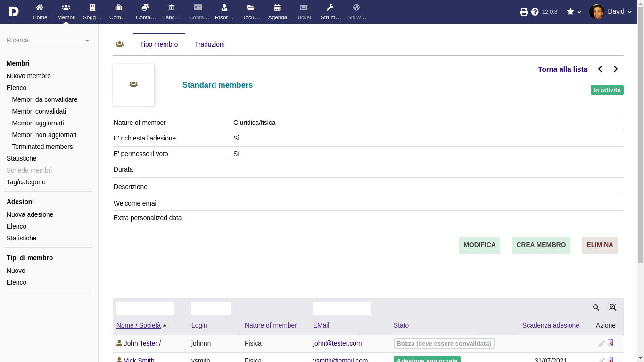
Task: Edit John Tester with pencil icon
Action: click(602, 344)
